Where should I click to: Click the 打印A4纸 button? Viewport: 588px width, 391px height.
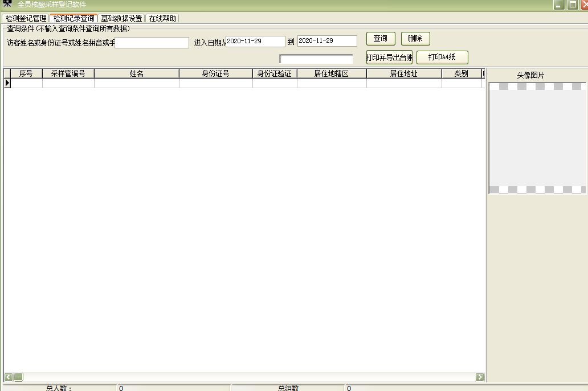pos(440,57)
